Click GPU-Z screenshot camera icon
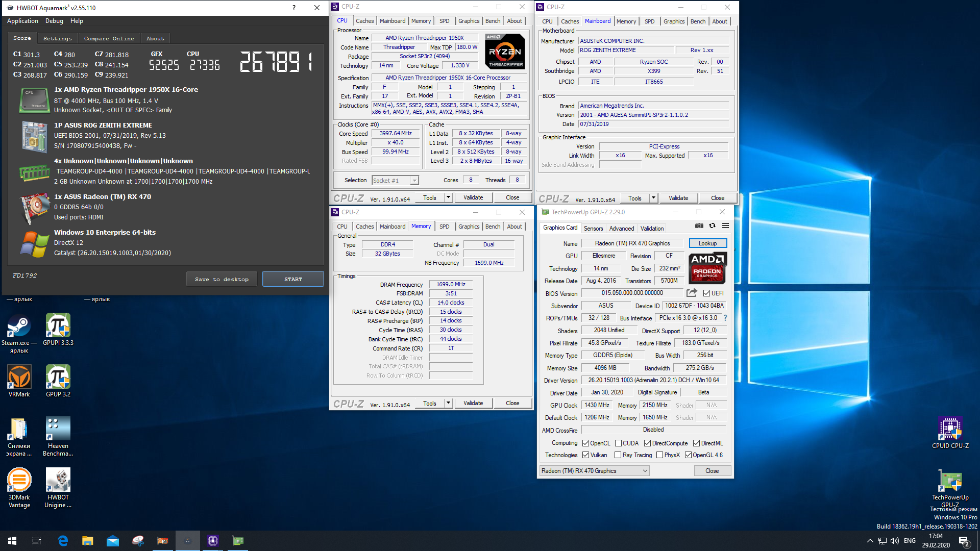 tap(699, 226)
